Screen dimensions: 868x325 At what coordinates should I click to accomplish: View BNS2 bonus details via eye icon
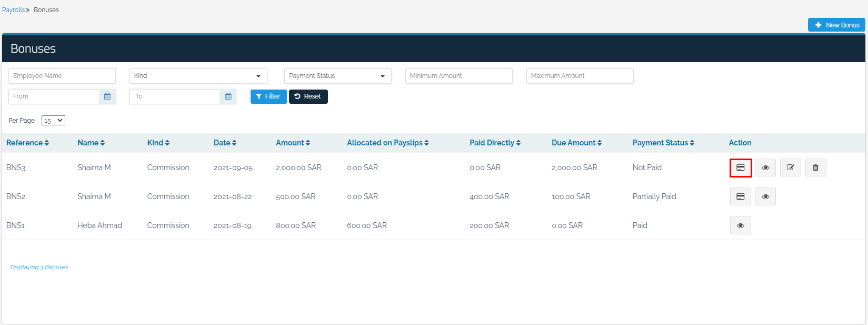pyautogui.click(x=765, y=196)
